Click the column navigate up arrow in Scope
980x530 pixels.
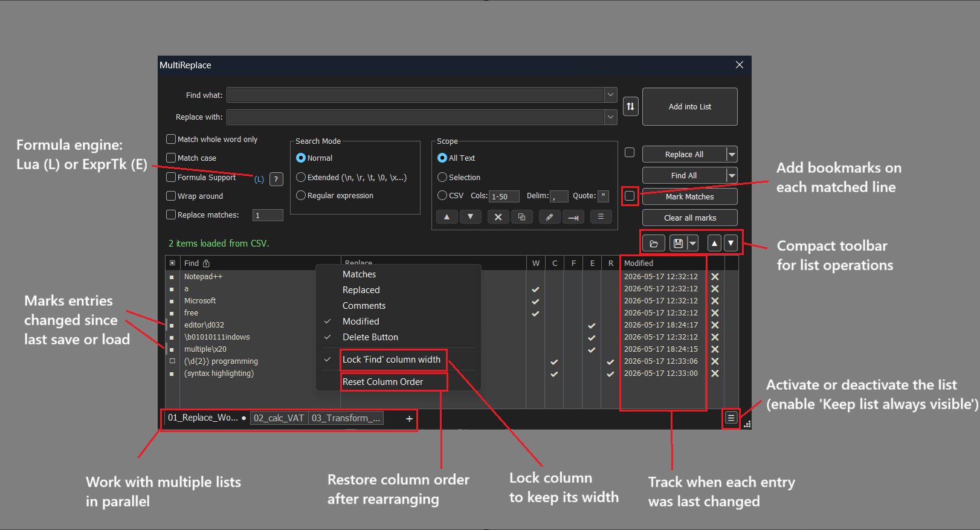tap(446, 217)
